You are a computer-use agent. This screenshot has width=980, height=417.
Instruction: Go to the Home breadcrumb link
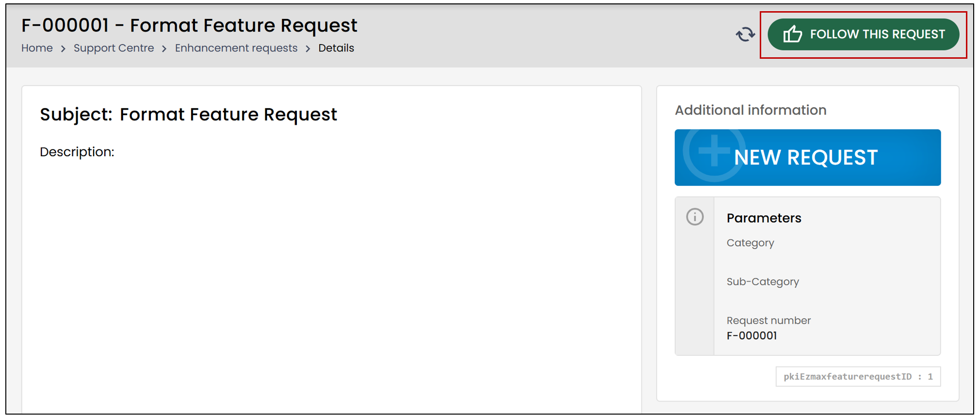pyautogui.click(x=37, y=48)
